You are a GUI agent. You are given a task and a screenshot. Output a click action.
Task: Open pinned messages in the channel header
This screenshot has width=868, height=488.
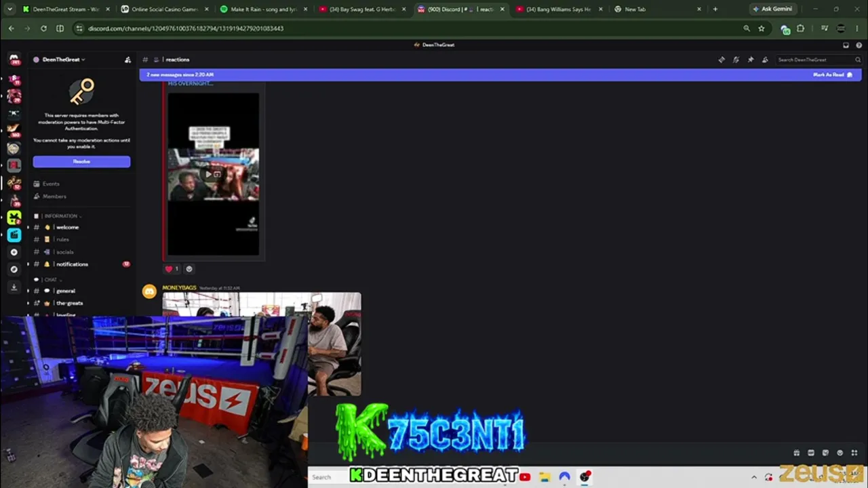click(751, 60)
